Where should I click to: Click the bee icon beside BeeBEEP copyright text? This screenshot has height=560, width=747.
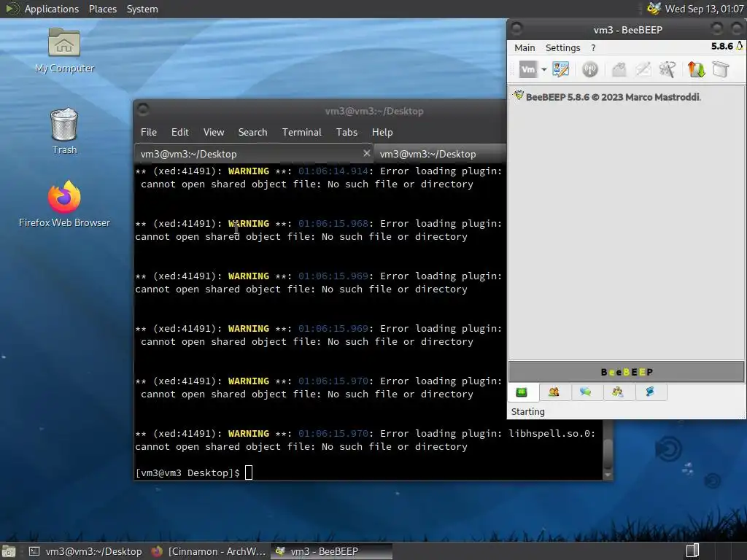(519, 96)
